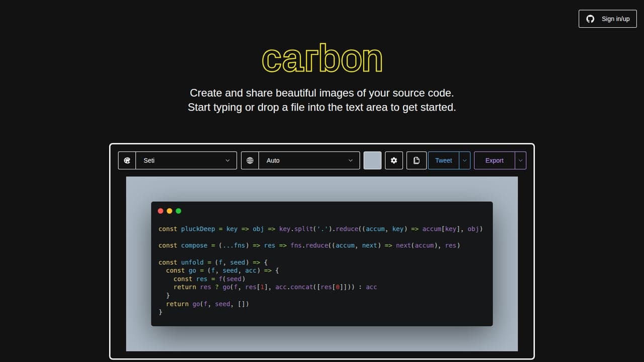The image size is (644, 362).
Task: Expand the Export options arrow
Action: [521, 160]
